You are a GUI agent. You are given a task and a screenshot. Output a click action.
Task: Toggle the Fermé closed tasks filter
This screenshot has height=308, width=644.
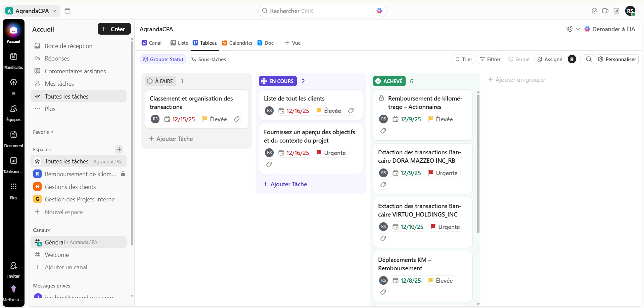[519, 59]
